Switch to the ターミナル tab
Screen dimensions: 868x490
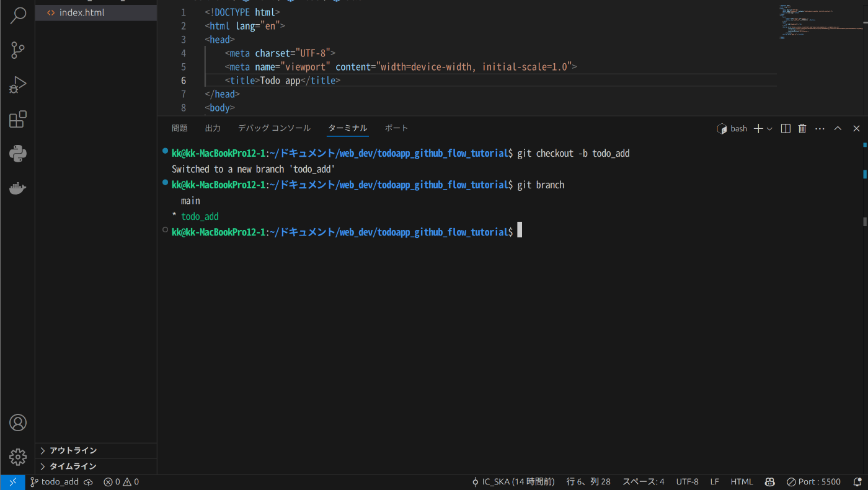pyautogui.click(x=348, y=128)
